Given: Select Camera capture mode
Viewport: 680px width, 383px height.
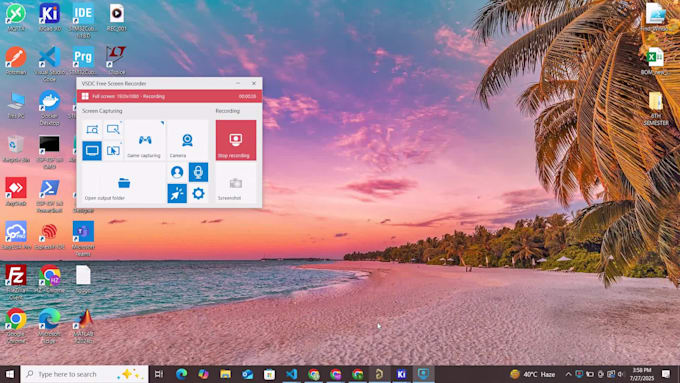Looking at the screenshot, I should (x=187, y=140).
